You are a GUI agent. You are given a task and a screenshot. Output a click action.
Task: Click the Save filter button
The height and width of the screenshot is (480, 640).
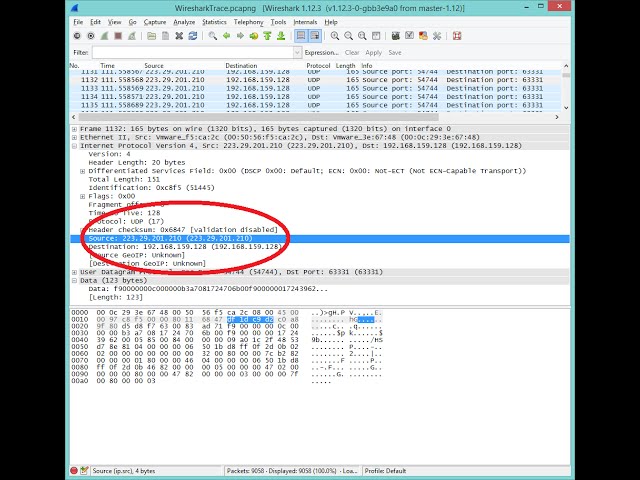(x=395, y=53)
